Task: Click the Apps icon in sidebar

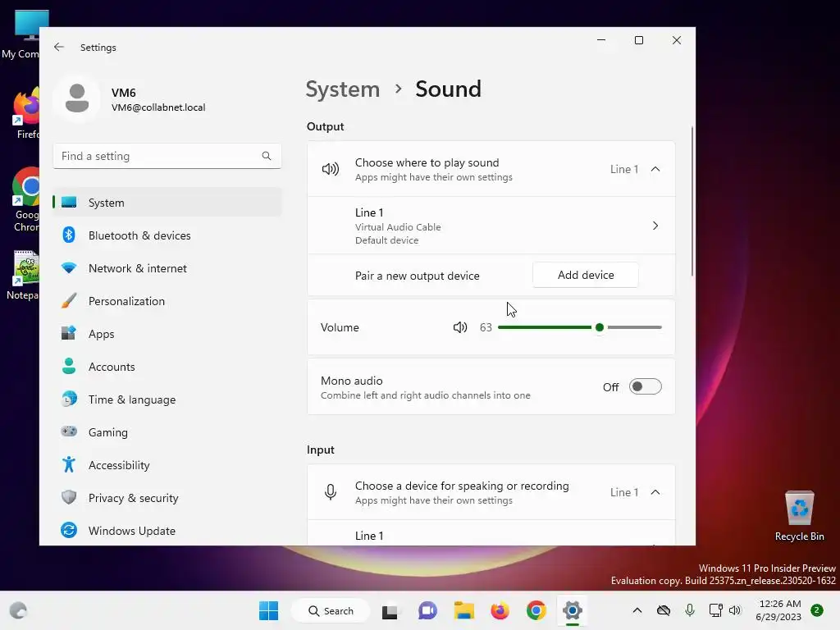Action: [69, 333]
